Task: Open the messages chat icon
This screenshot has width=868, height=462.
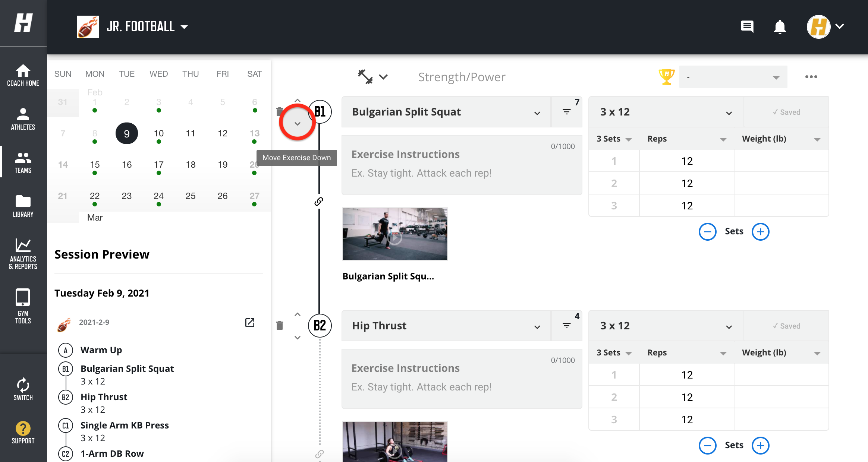Action: click(x=747, y=26)
